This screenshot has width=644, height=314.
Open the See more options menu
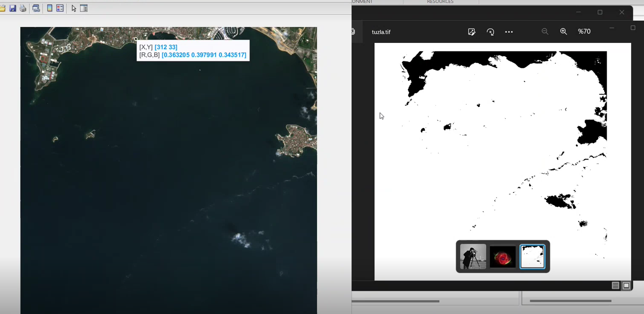509,32
